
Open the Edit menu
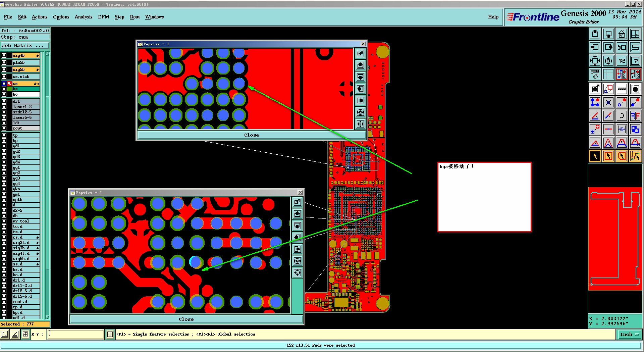pyautogui.click(x=22, y=17)
